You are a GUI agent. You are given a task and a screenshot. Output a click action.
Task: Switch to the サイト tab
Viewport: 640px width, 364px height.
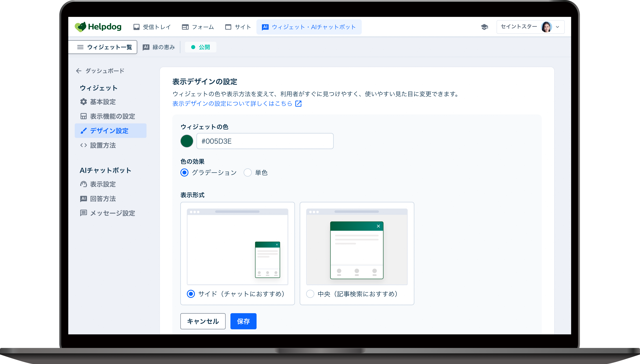(x=238, y=27)
